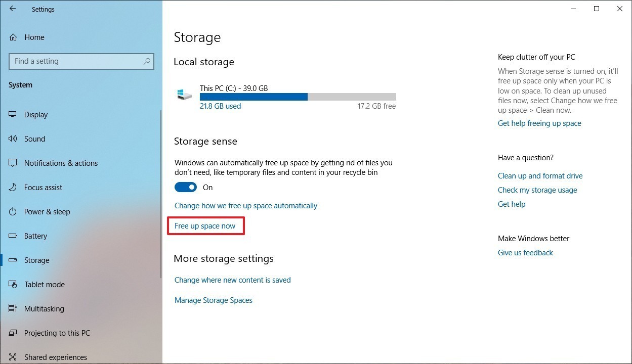Select the Tablet mode icon

12,284
